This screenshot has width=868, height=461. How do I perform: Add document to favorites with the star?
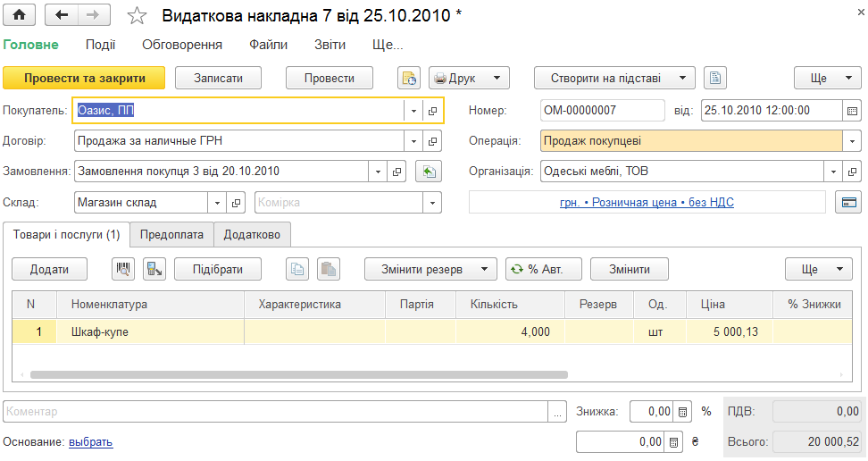137,15
